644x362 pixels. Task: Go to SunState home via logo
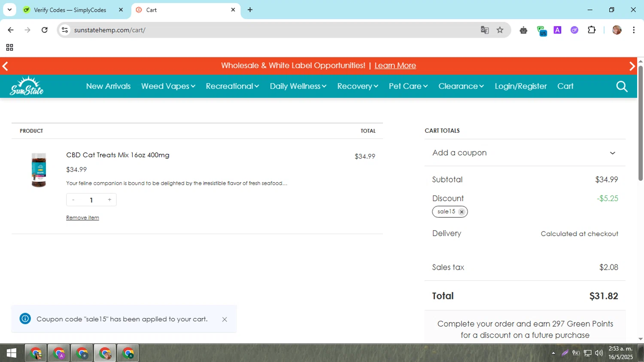[x=27, y=86]
